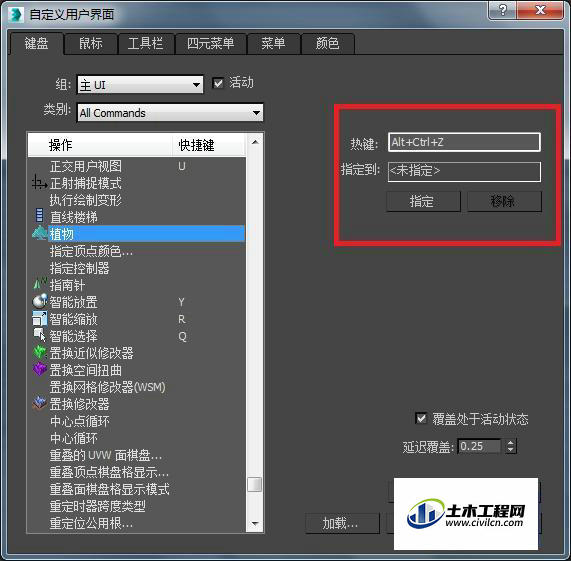Select the 指定控制器 row
Viewport: 571px width, 561px height.
tap(136, 268)
